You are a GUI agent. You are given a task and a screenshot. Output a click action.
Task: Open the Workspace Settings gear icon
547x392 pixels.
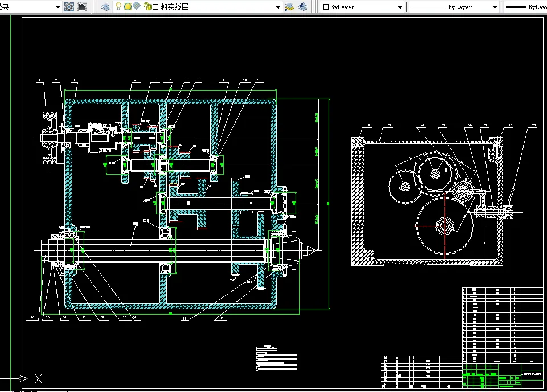69,7
